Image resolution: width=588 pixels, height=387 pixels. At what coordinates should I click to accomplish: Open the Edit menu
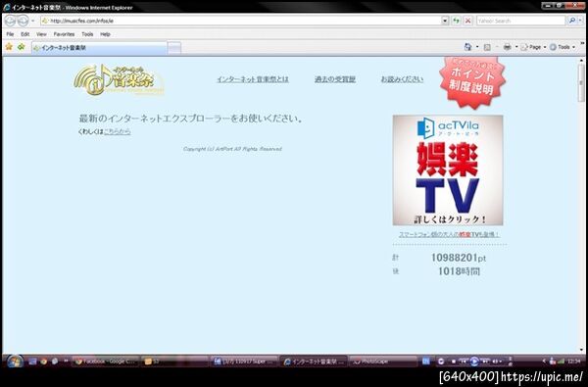tap(25, 34)
